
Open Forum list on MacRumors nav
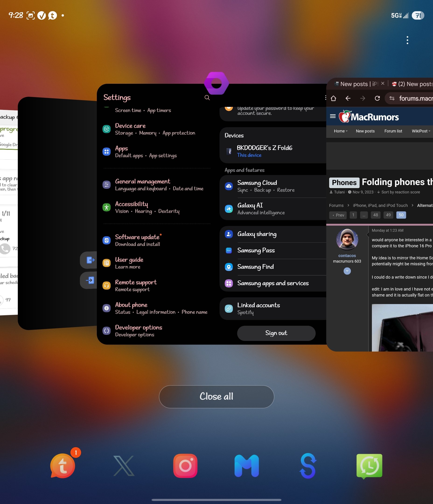point(393,131)
